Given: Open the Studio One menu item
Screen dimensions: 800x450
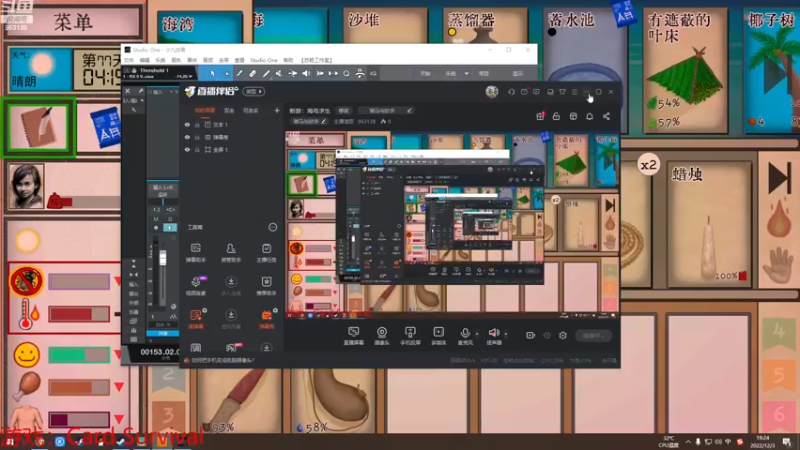Looking at the screenshot, I should (x=264, y=60).
